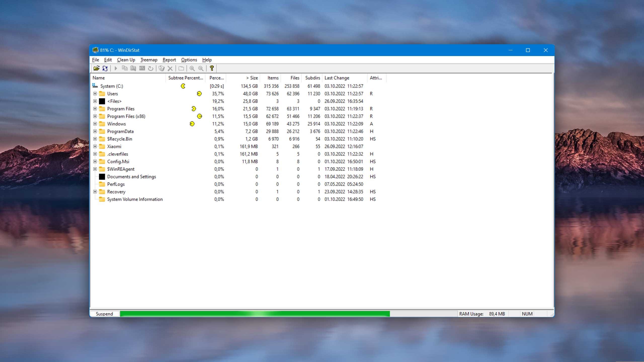644x362 pixels.
Task: Expand the Windows folder node
Action: [95, 124]
